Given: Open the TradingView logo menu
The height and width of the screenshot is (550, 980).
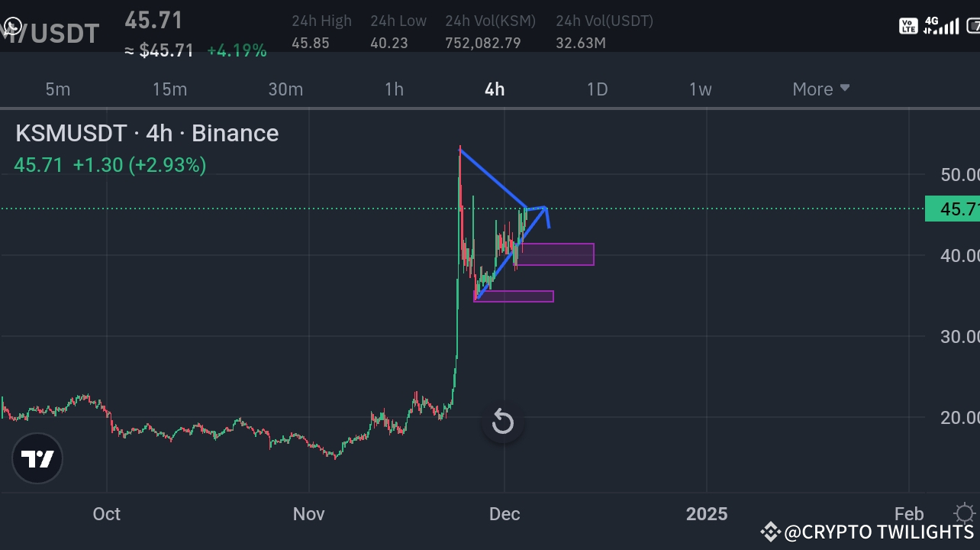Looking at the screenshot, I should (x=37, y=458).
